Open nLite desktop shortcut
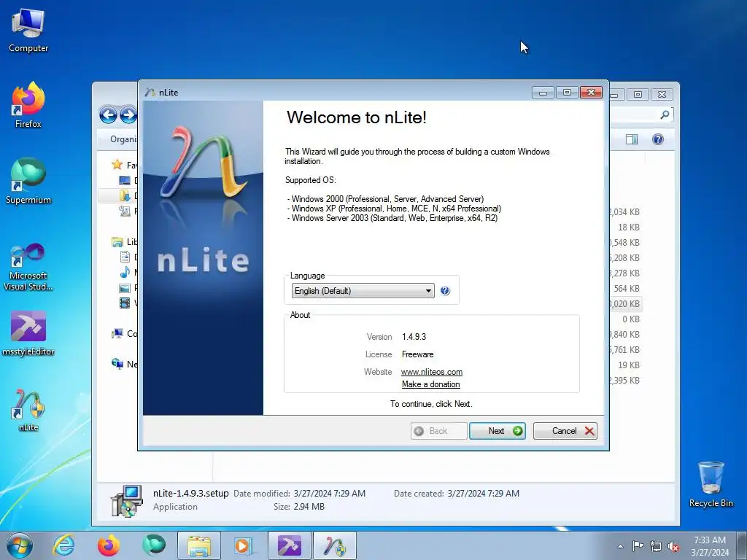This screenshot has width=747, height=560. [28, 411]
